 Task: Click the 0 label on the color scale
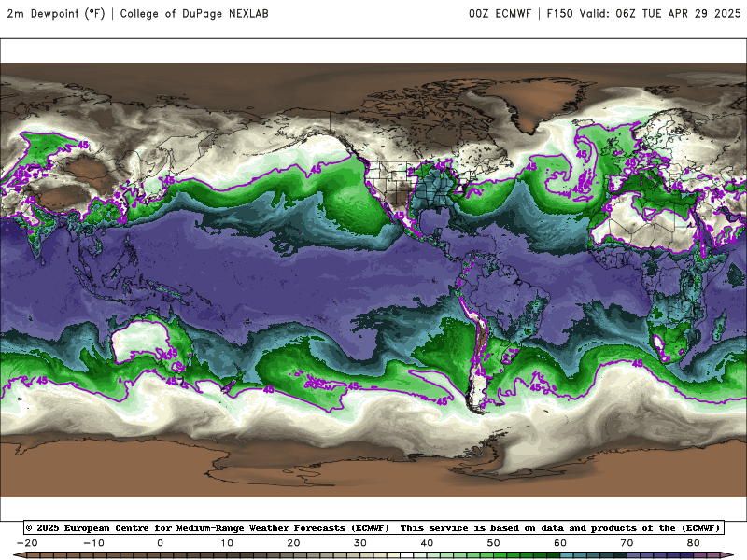coord(160,543)
